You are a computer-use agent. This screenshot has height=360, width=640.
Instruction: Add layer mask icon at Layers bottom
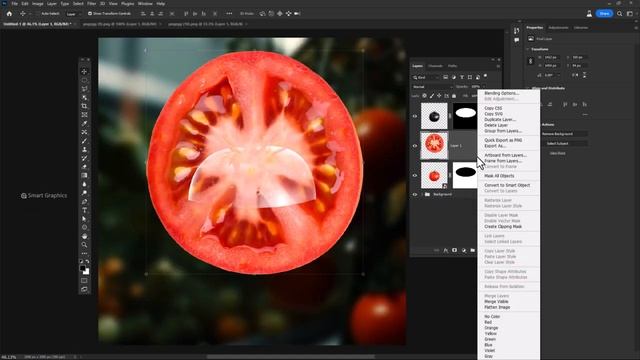454,250
